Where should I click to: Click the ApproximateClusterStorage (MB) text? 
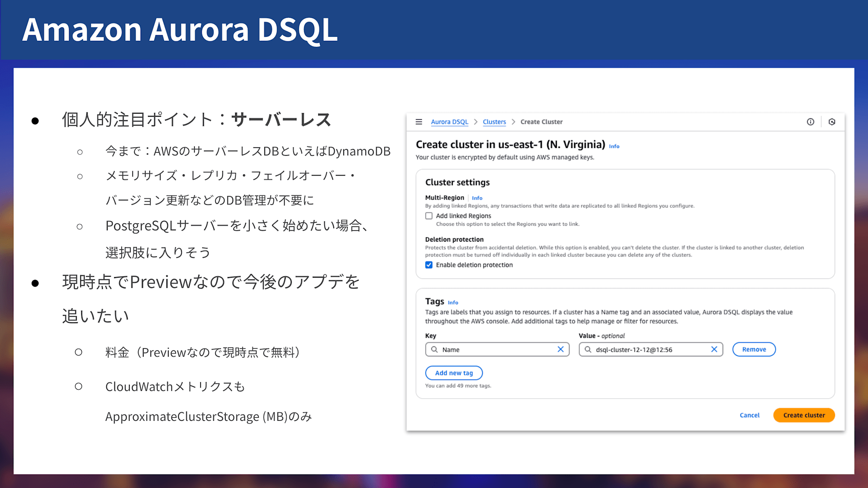(x=196, y=416)
